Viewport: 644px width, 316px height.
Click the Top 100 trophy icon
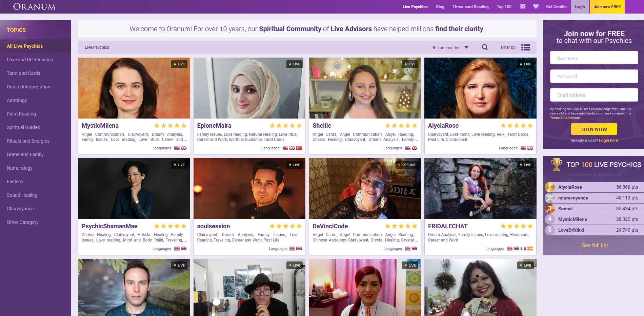[x=556, y=165]
